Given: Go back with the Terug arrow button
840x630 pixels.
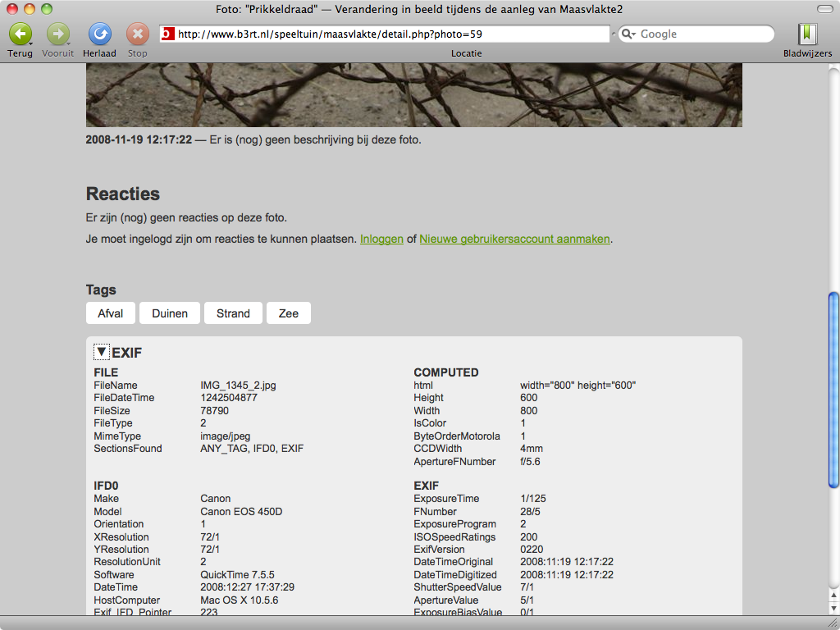Looking at the screenshot, I should [21, 34].
